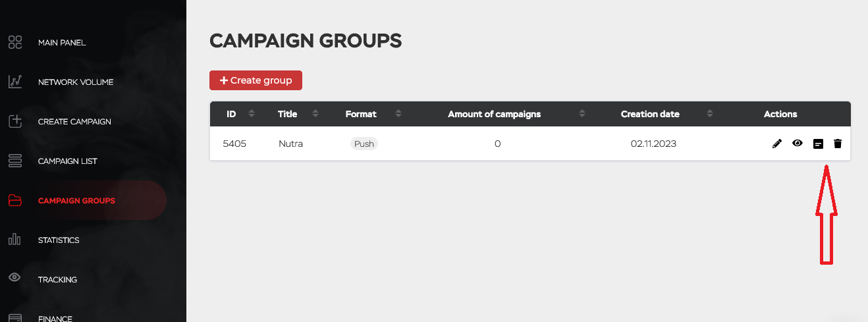Click the Push format tag

[x=364, y=144]
